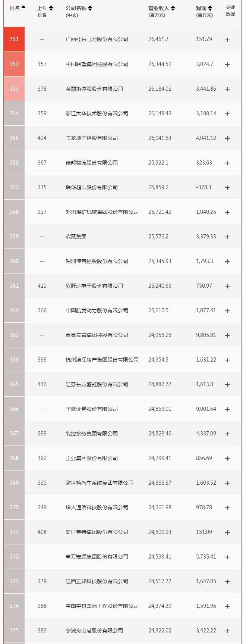
Task: Sort by 上年排名 column arrows
Action: (x=51, y=8)
